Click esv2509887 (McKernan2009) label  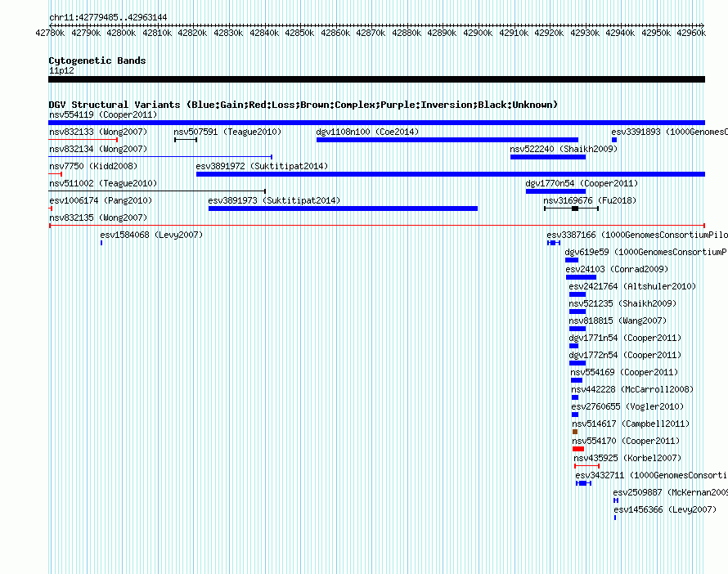point(671,492)
